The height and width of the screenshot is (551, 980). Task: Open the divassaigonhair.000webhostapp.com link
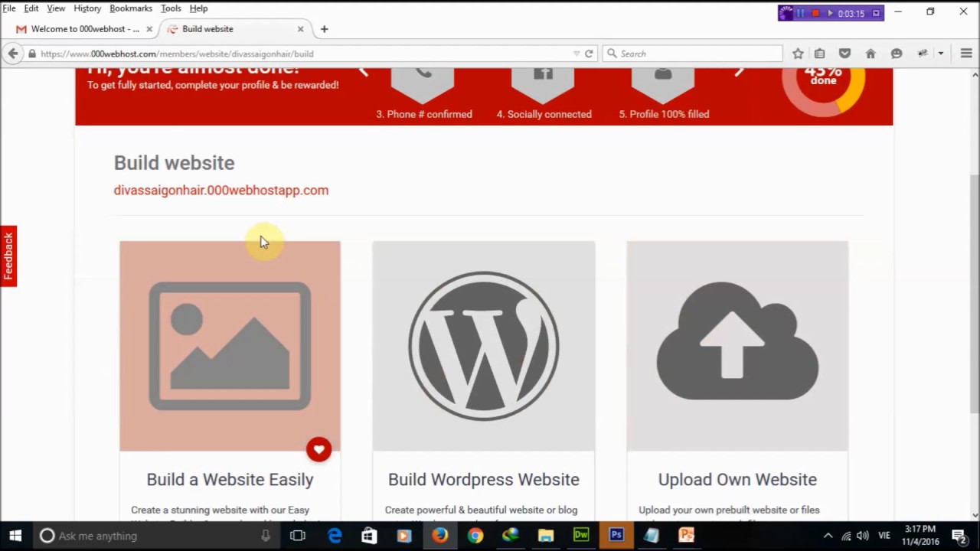coord(221,191)
